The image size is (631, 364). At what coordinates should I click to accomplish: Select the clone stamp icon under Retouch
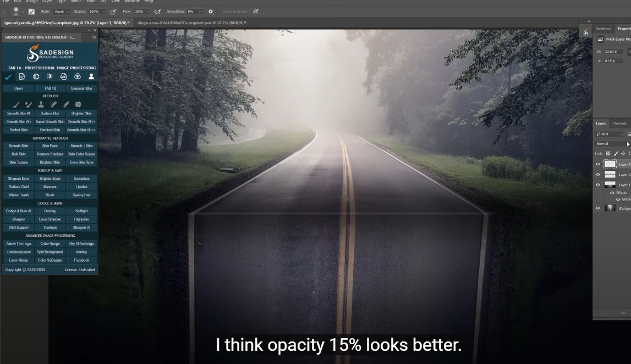pyautogui.click(x=41, y=104)
